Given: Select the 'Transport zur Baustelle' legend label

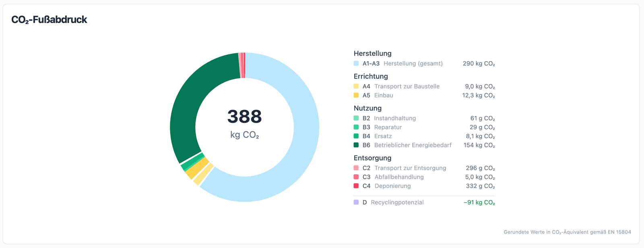Looking at the screenshot, I should 407,86.
